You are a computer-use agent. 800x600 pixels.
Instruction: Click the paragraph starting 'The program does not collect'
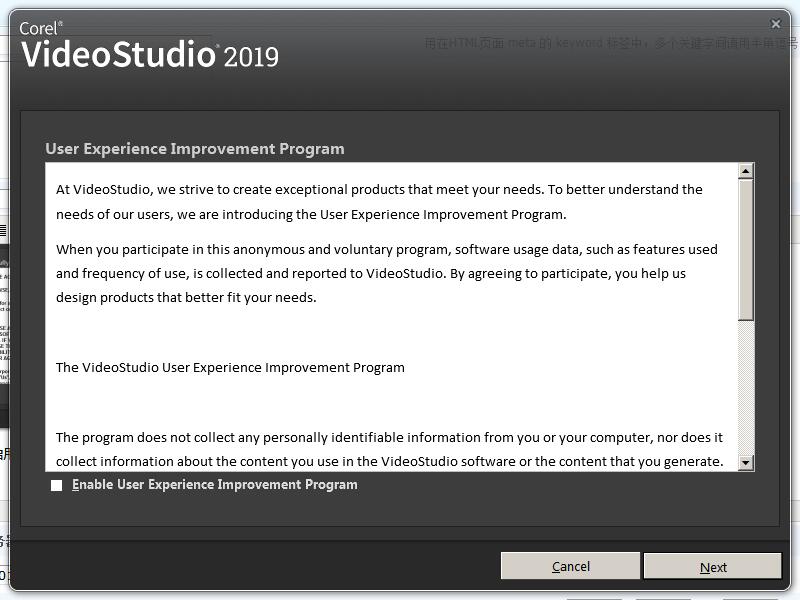pos(389,449)
